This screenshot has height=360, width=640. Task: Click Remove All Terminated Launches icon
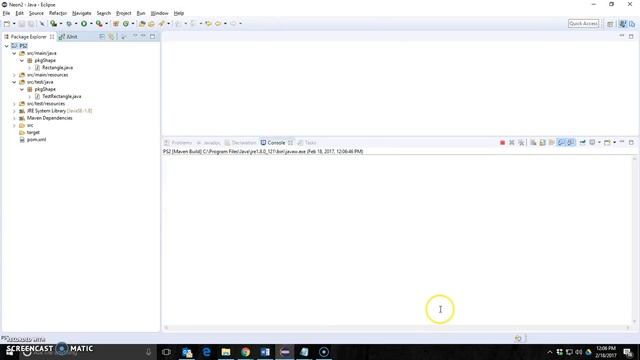coord(521,142)
